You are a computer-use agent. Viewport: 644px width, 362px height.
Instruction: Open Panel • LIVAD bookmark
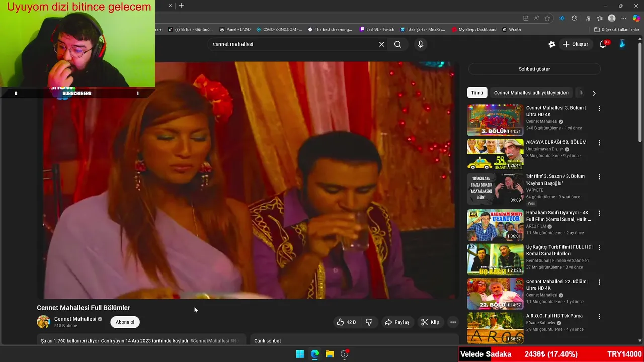(x=235, y=30)
